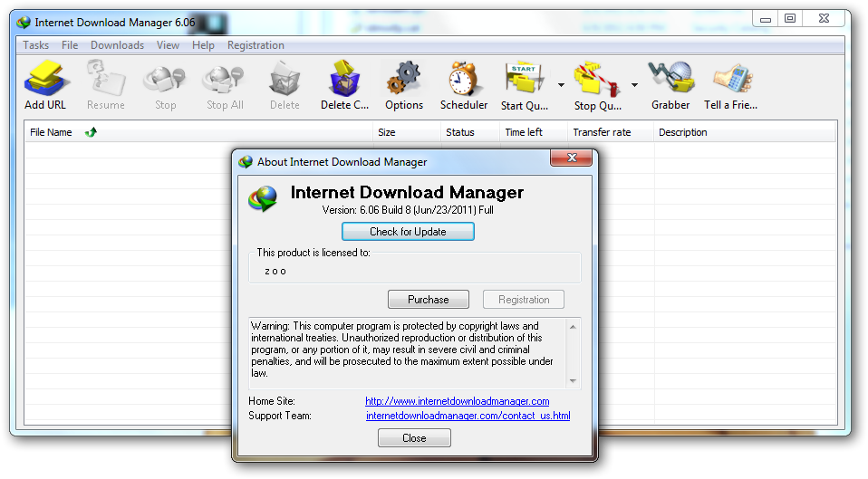The width and height of the screenshot is (868, 479).
Task: Click the greyed Registration button in About dialog
Action: tap(524, 299)
